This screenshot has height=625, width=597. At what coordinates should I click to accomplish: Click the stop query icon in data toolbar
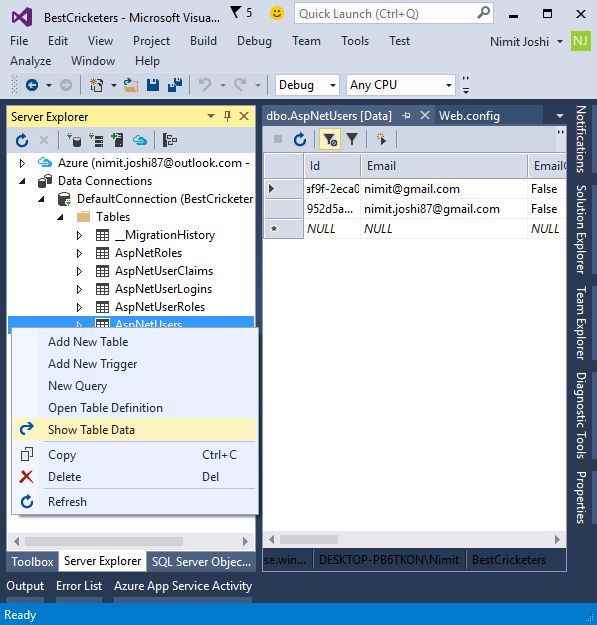278,139
